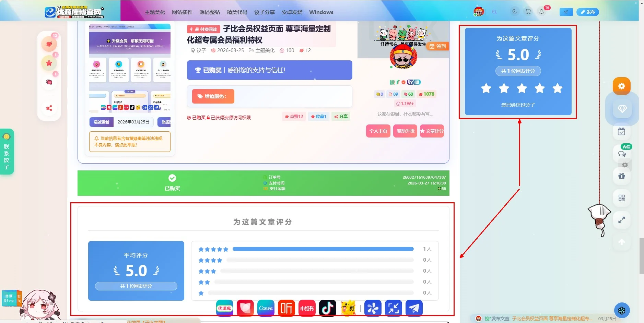Viewport: 644px width, 323px height.
Task: Toggle favorite with the 收藏1 button
Action: click(x=319, y=116)
